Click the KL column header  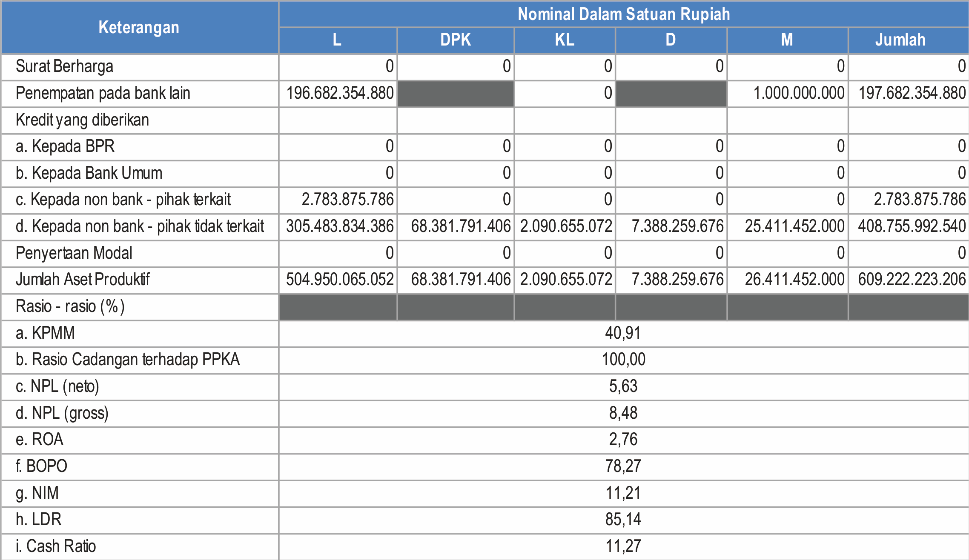(x=564, y=40)
